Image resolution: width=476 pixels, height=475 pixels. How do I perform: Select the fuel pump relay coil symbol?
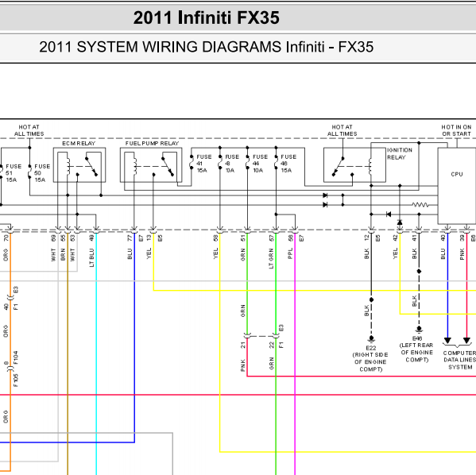pos(134,166)
